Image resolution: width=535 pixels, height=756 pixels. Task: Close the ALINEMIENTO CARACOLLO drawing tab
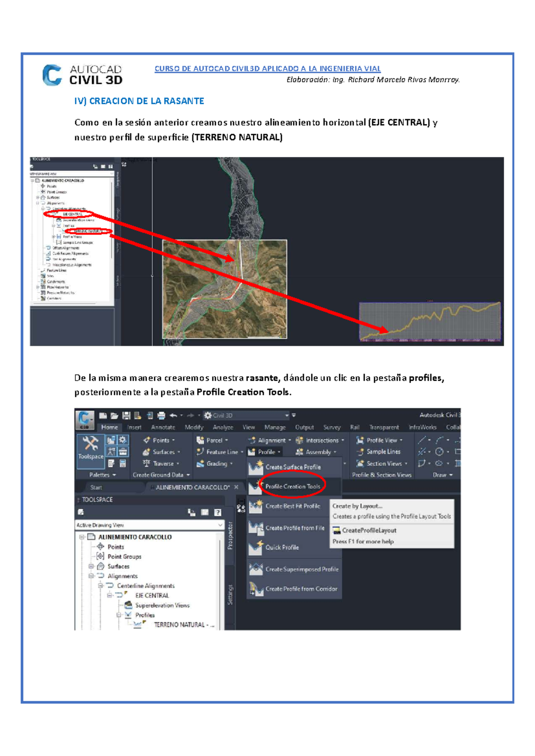coord(236,487)
